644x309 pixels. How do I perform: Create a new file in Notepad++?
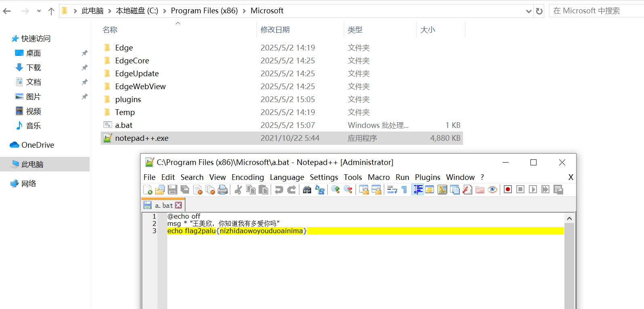click(x=148, y=190)
